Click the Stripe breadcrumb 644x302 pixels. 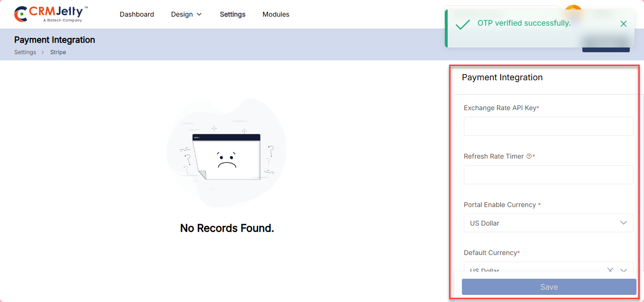coord(58,52)
